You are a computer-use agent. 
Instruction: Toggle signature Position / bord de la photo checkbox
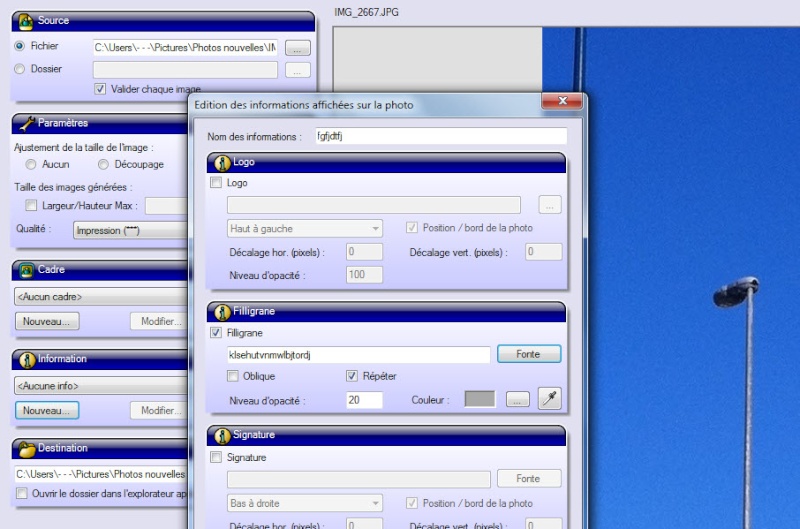tap(412, 503)
